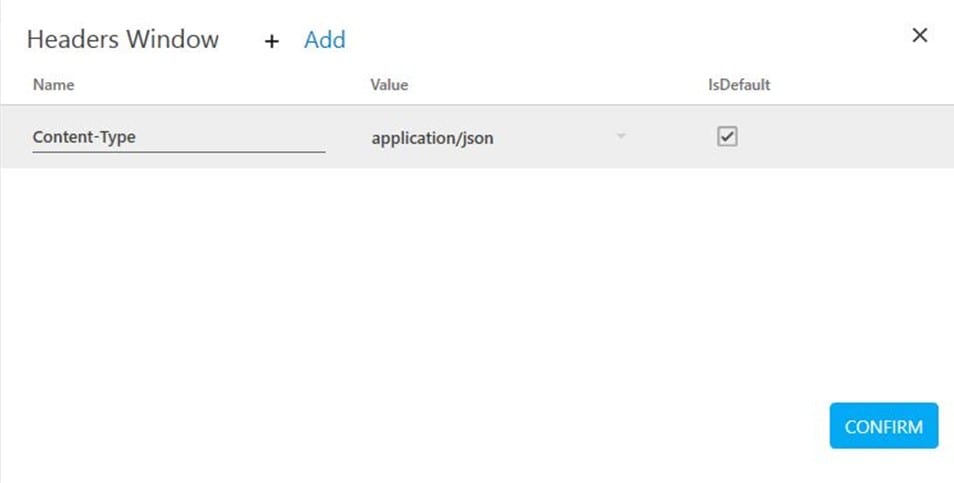Click the Add link to add header
Image resolution: width=954 pixels, height=483 pixels.
tap(324, 40)
